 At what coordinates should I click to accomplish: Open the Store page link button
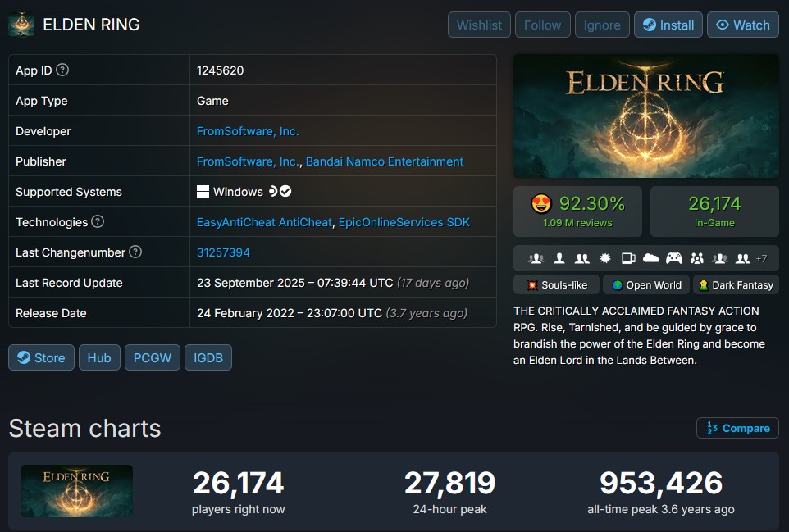point(41,357)
